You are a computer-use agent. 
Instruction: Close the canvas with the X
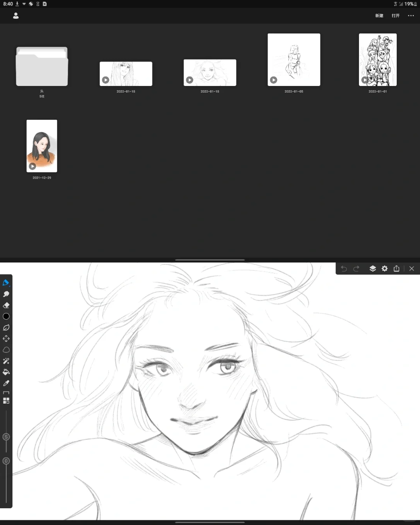point(411,268)
